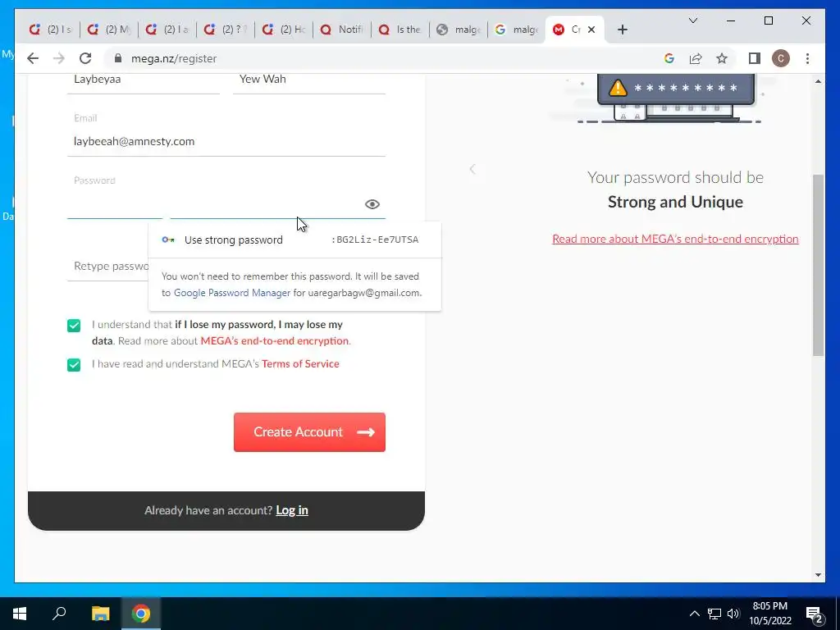The height and width of the screenshot is (630, 840).
Task: Select Use strong password suggestion
Action: (x=294, y=240)
